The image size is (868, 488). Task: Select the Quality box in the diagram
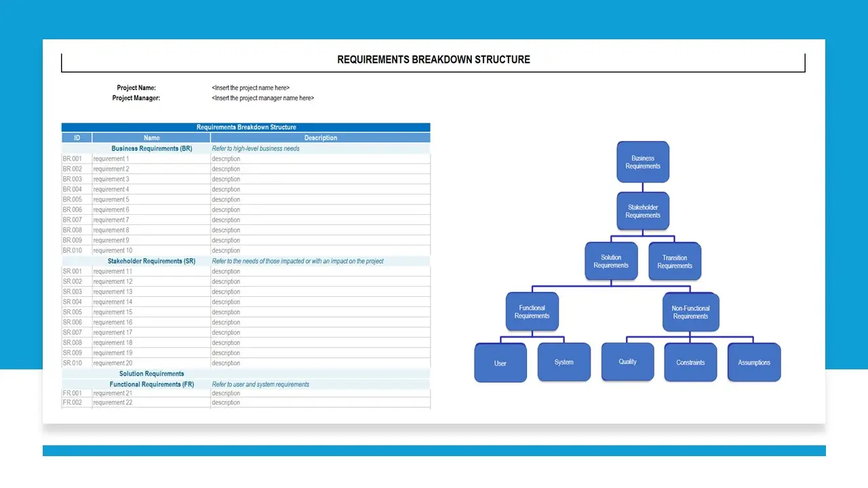(627, 362)
